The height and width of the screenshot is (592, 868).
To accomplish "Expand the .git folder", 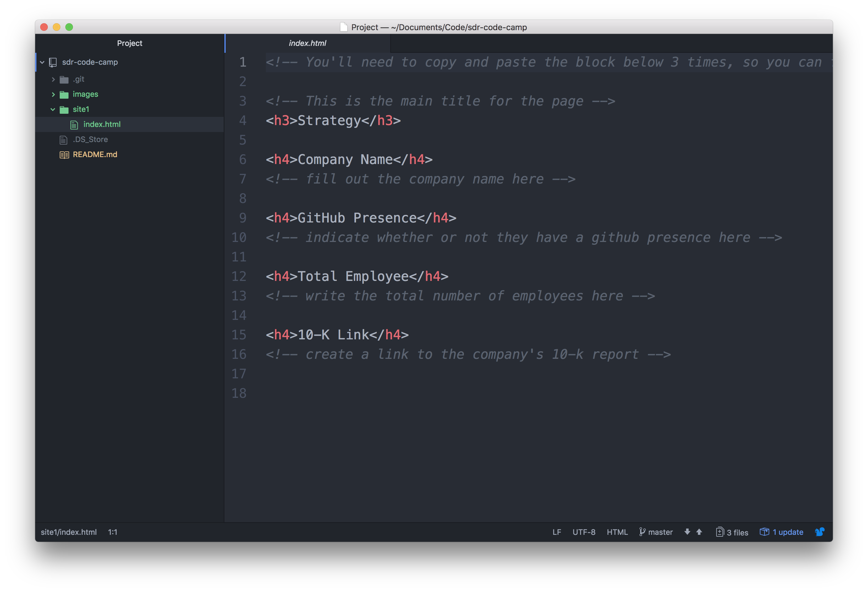I will 53,79.
